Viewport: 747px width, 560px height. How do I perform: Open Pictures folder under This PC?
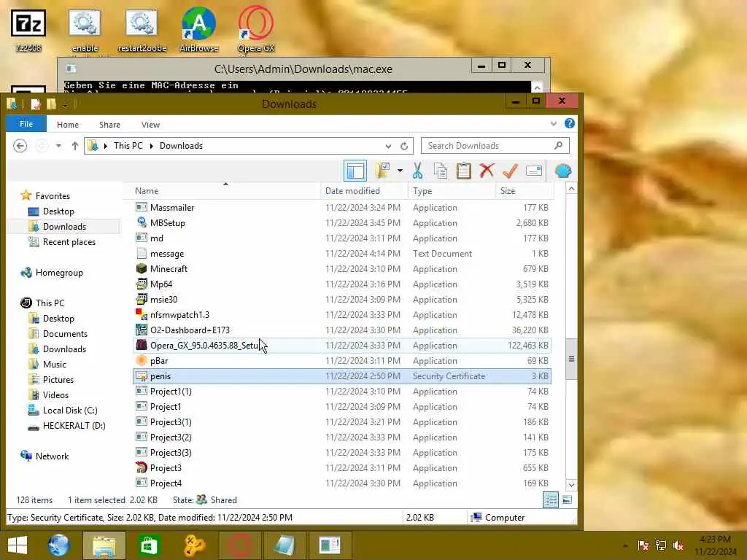[58, 379]
